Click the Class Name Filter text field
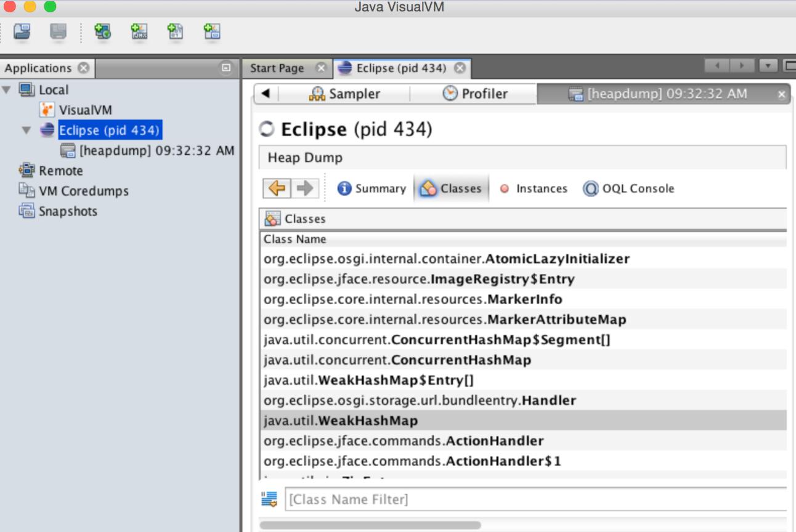Image resolution: width=796 pixels, height=532 pixels. pos(535,499)
